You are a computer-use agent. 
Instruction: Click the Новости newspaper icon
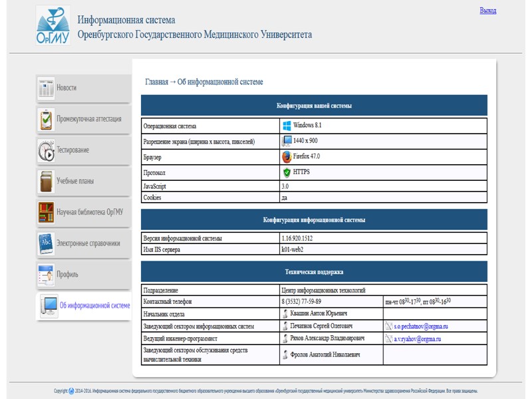click(x=46, y=88)
